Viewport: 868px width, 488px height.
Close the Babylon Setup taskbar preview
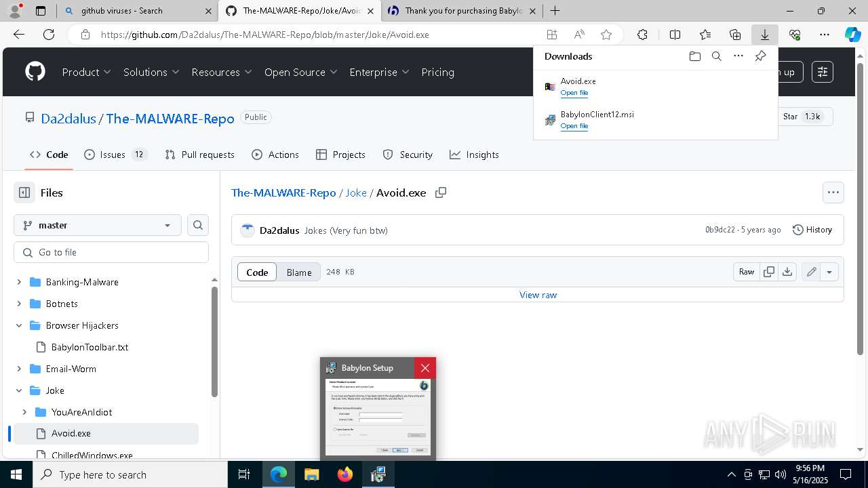tap(425, 368)
